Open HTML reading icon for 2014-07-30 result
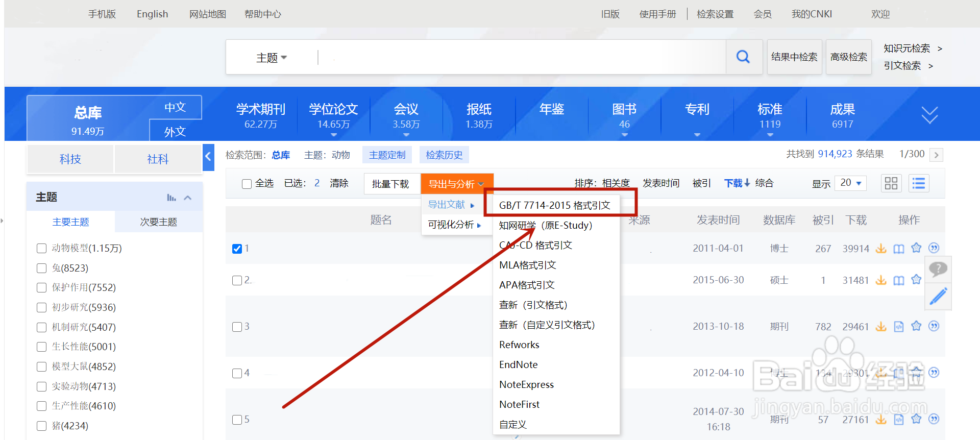Screen dimensions: 980x440 [899, 420]
